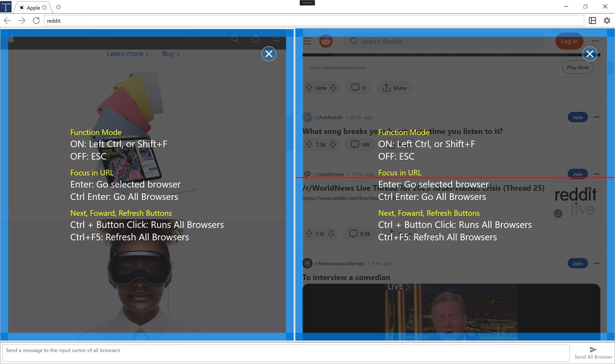Upvote the AskReddit song post
The width and height of the screenshot is (615, 364).
[x=308, y=144]
